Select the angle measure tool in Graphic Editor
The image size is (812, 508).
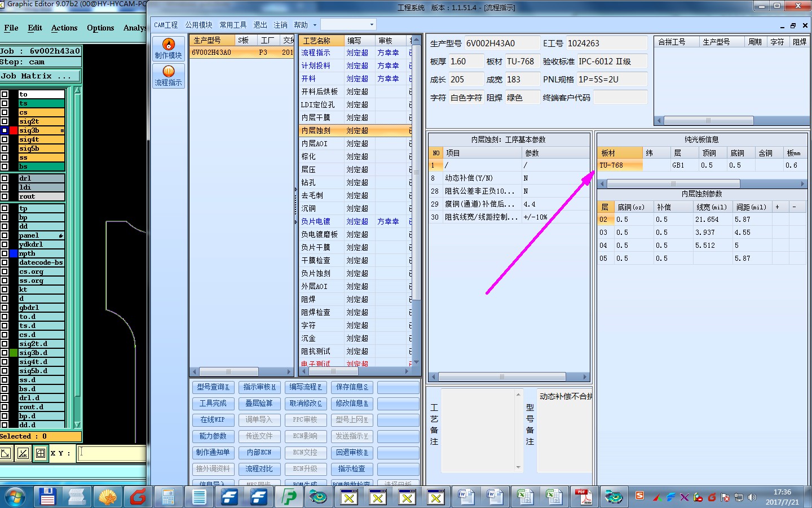[x=23, y=453]
